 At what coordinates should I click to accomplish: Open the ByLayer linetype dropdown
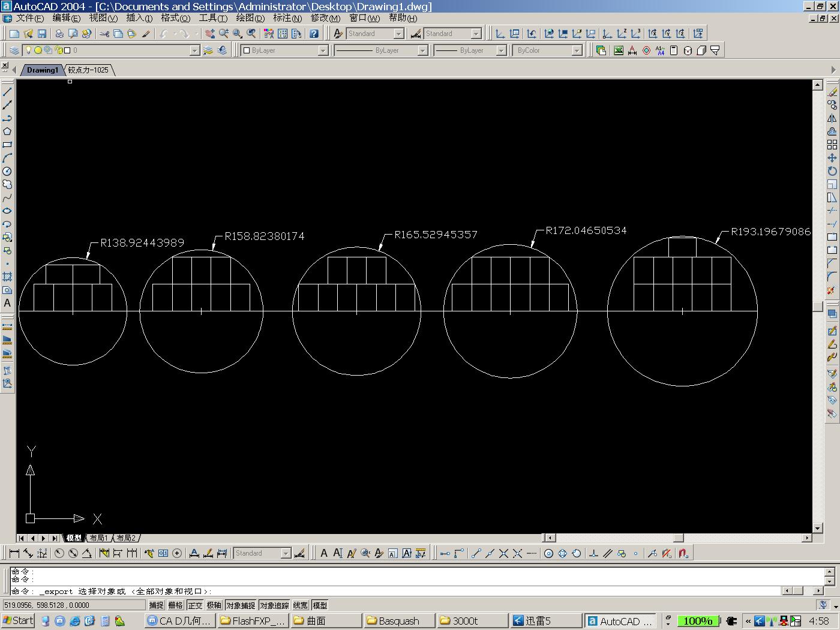(x=422, y=50)
